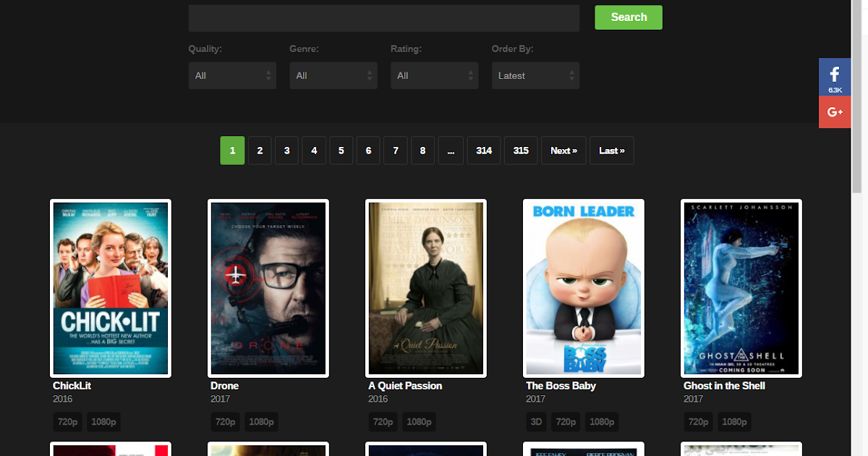Click the 2017 year under Drone
The width and height of the screenshot is (868, 456).
pos(221,399)
